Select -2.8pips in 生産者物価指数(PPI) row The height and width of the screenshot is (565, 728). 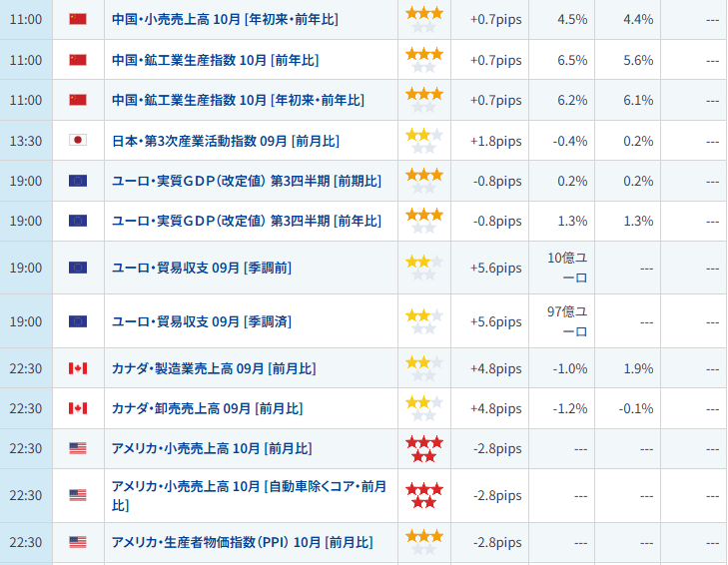coord(497,542)
